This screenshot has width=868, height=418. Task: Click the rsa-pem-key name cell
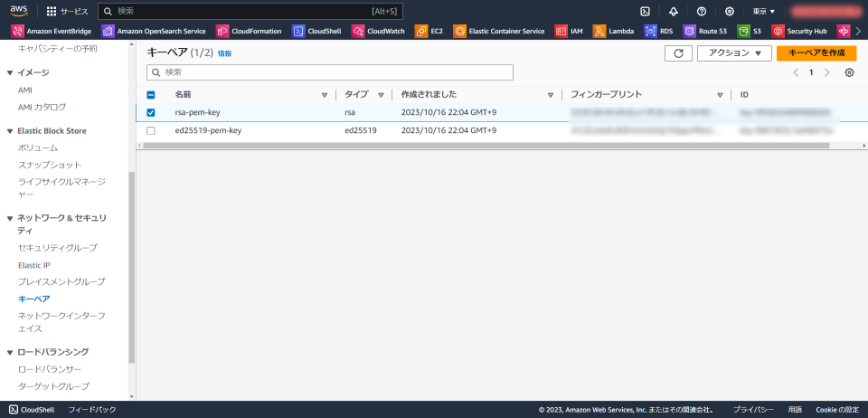198,112
